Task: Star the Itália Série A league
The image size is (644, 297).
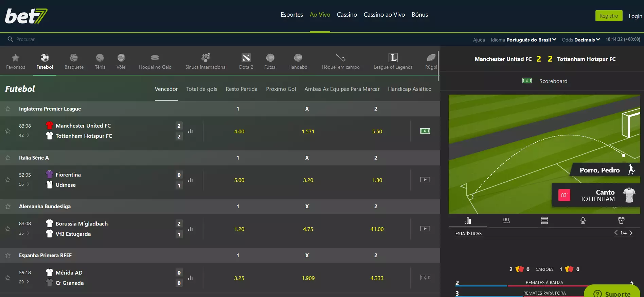Action: pos(8,158)
